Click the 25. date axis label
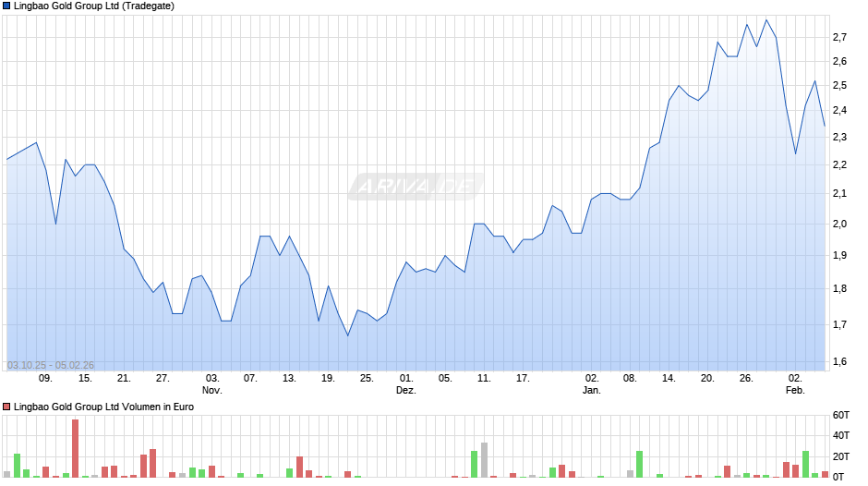 tap(367, 379)
